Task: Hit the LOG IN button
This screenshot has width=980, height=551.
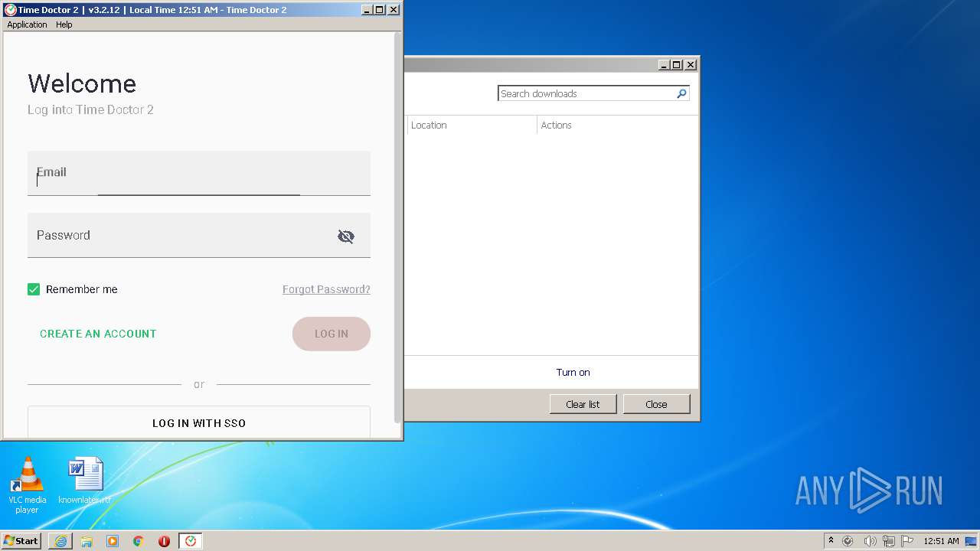Action: tap(332, 334)
